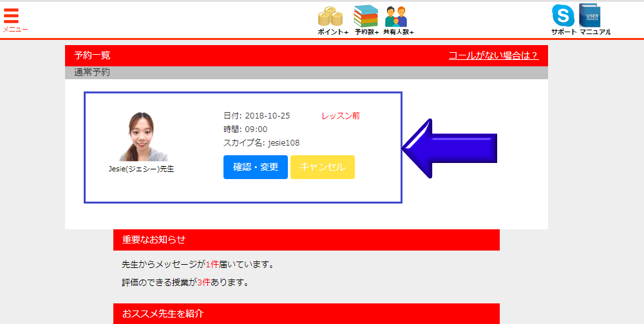Click the 時間: 09:00 text
This screenshot has width=644, height=324.
245,129
